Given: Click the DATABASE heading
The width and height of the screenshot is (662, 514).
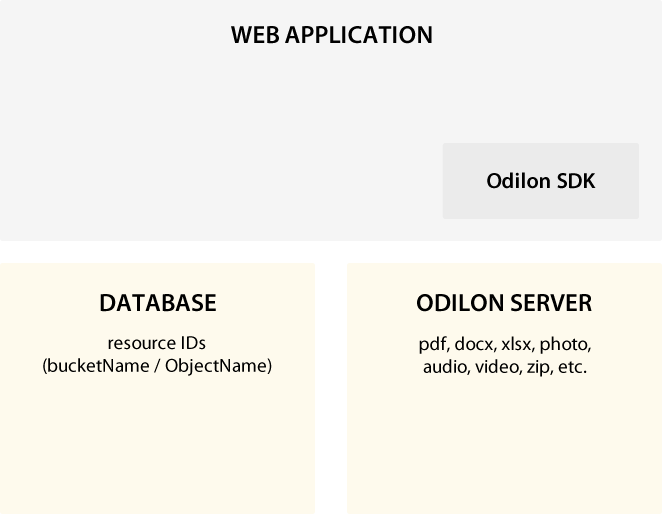Looking at the screenshot, I should pyautogui.click(x=158, y=303).
